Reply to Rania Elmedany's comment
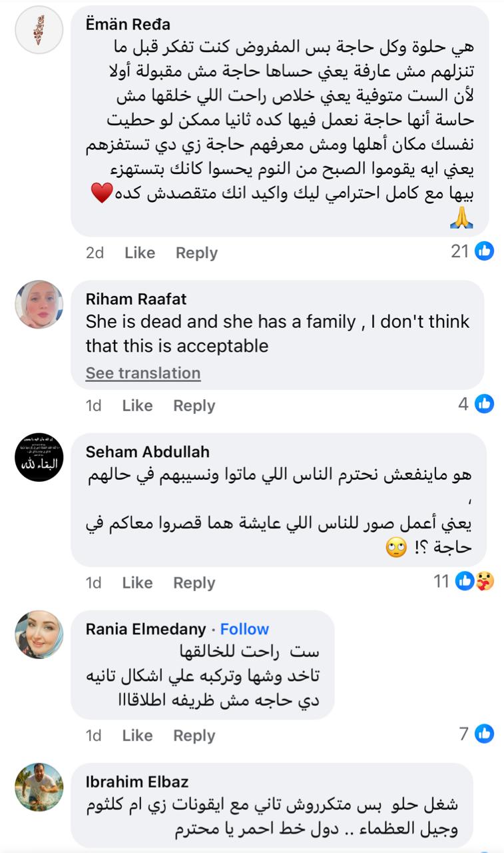Viewport: 504px width, 853px height. tap(194, 735)
